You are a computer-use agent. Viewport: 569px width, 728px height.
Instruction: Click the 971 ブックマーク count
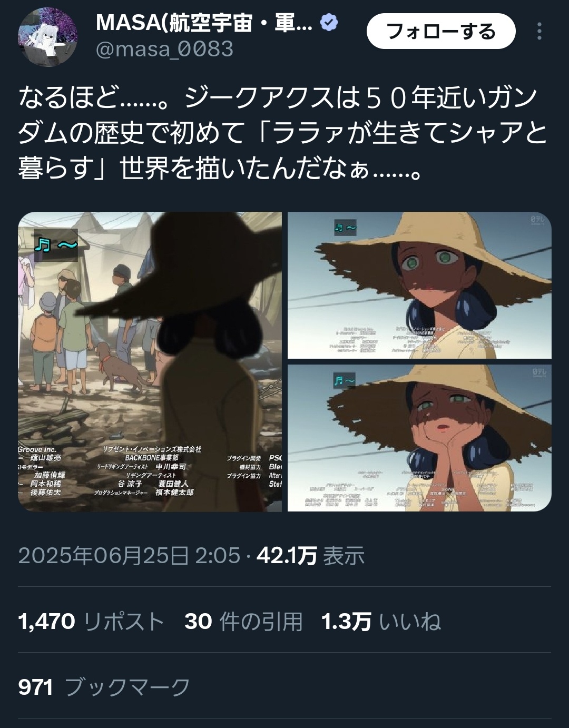tap(104, 687)
